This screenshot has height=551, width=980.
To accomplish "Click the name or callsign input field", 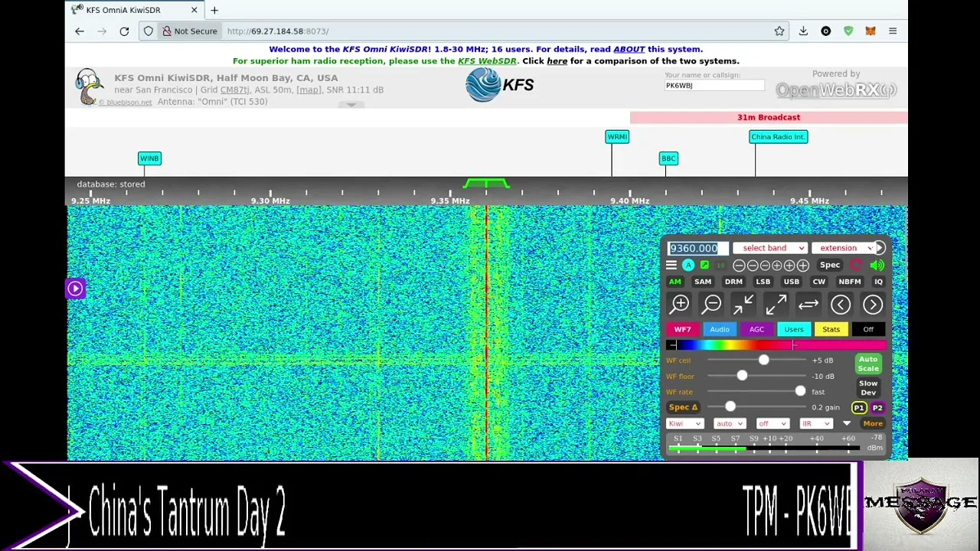I will coord(714,86).
